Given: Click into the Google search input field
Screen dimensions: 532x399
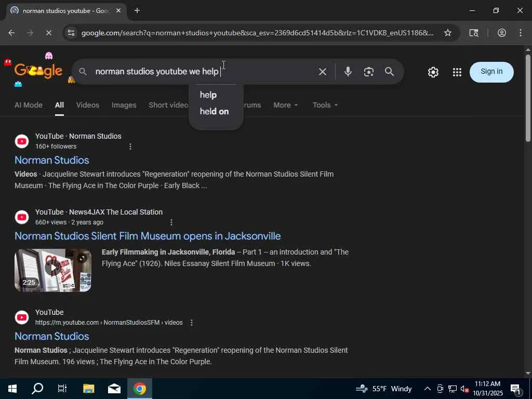Looking at the screenshot, I should [204, 72].
